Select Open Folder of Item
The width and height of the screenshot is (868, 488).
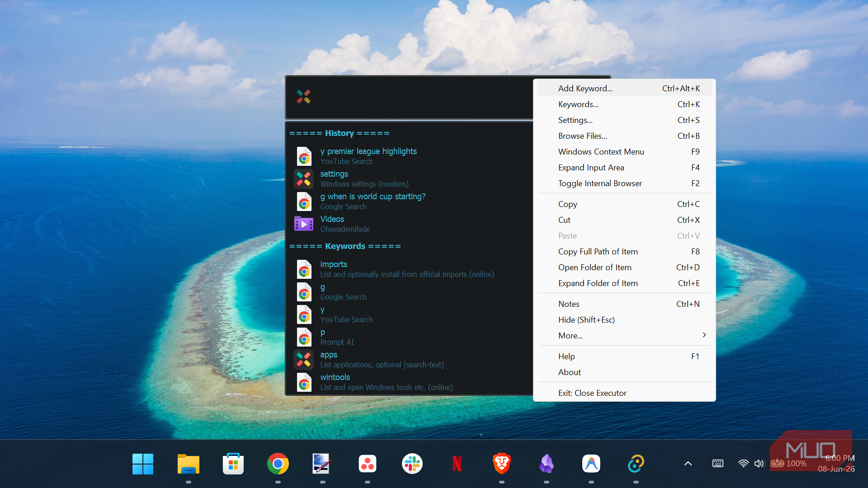[625, 267]
